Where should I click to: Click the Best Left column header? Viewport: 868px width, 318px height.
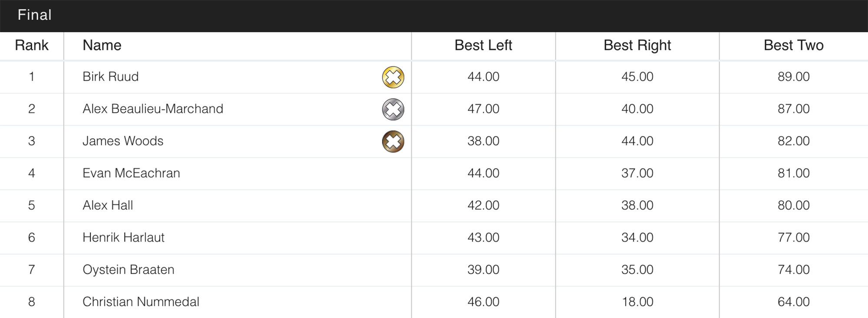pyautogui.click(x=483, y=45)
